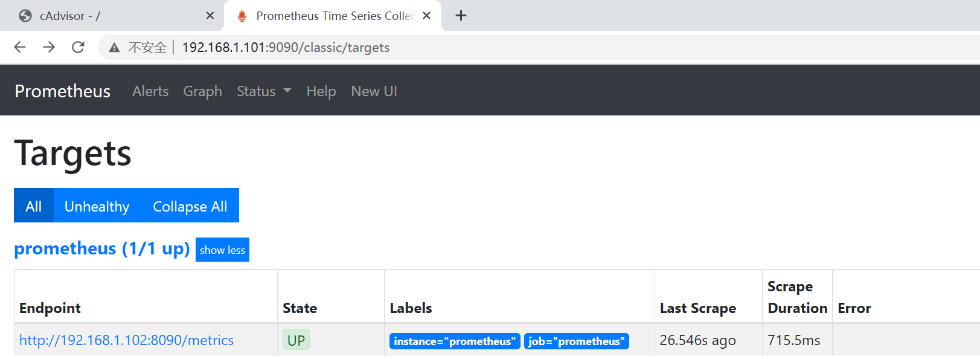Click the browser forward arrow
This screenshot has width=980, height=359.
point(49,47)
